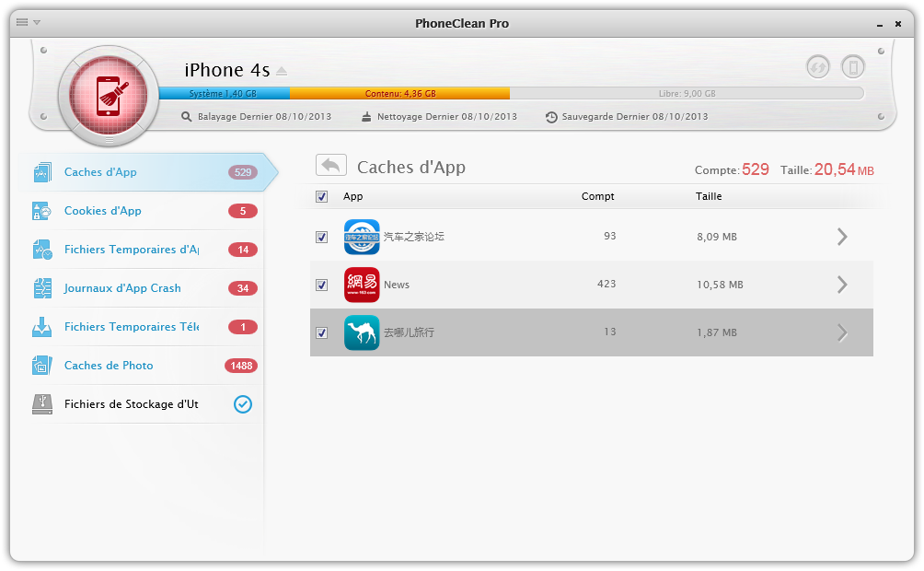Click the 34 badge on Journaux d'App Crash
The width and height of the screenshot is (924, 571).
click(x=243, y=288)
